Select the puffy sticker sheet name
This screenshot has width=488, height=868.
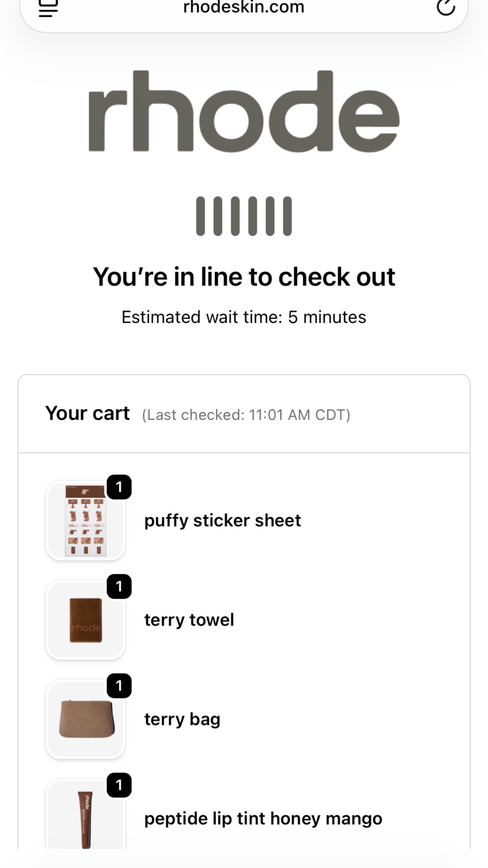tap(222, 521)
